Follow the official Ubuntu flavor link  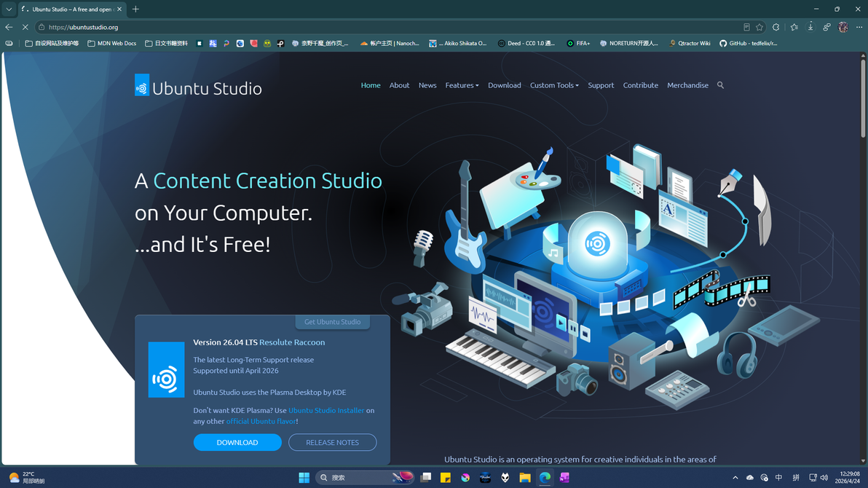point(261,421)
